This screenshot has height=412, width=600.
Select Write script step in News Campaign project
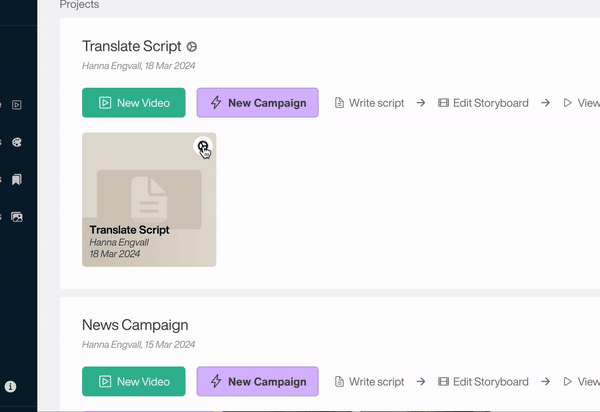(x=369, y=381)
